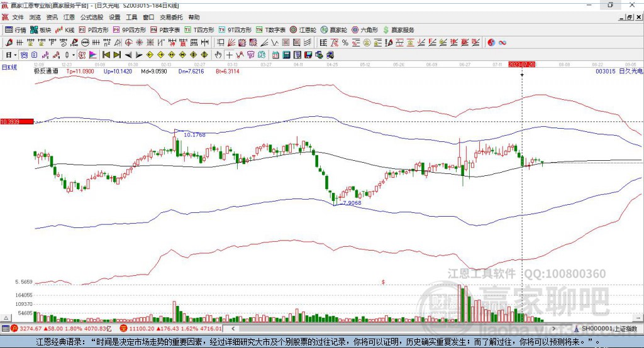Step forward with black right arrow
644x348 pixels.
pos(139,55)
